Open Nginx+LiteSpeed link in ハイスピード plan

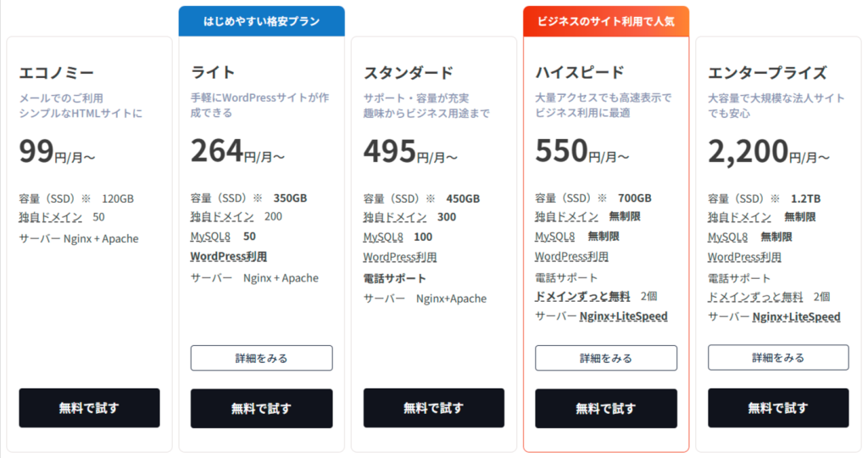pyautogui.click(x=623, y=317)
